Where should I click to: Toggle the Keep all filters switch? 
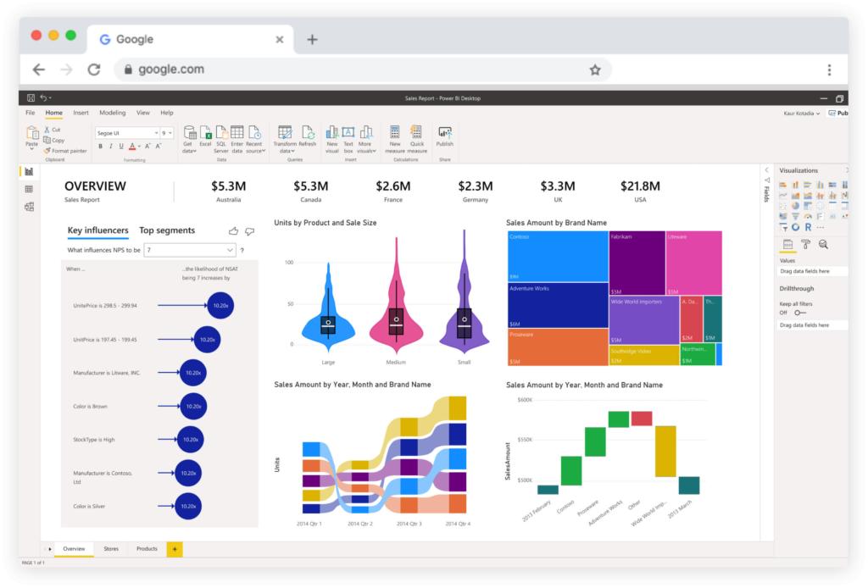pos(800,313)
